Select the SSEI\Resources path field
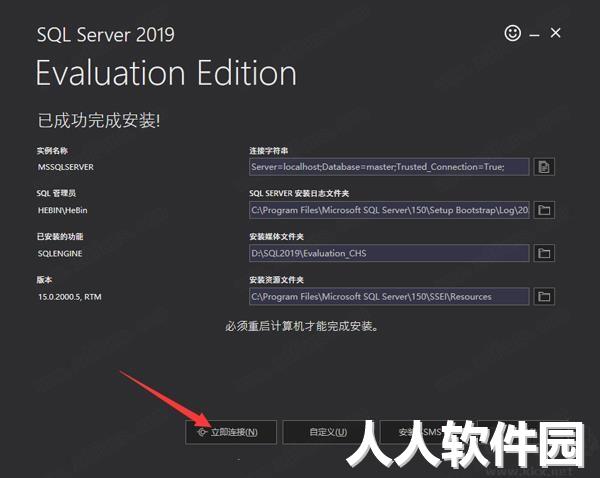 tap(389, 297)
